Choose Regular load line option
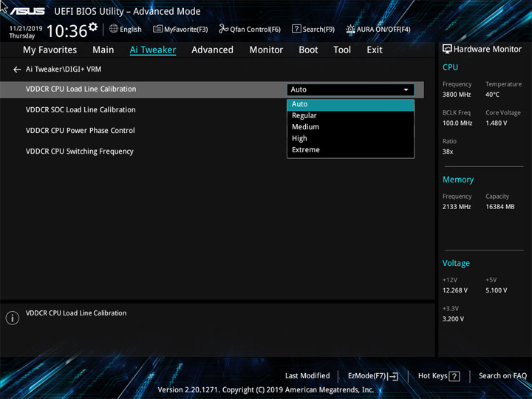This screenshot has height=399, width=532. 350,116
